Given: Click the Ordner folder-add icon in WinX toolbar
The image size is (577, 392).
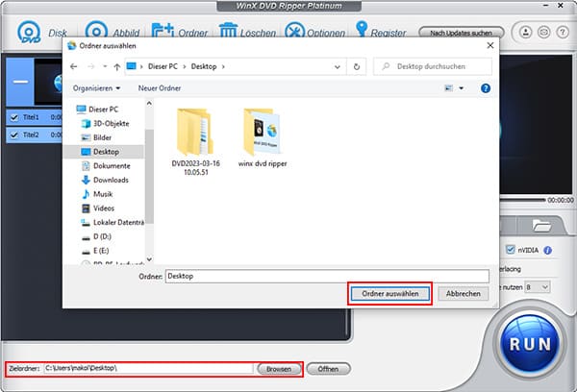Looking at the screenshot, I should coord(163,30).
